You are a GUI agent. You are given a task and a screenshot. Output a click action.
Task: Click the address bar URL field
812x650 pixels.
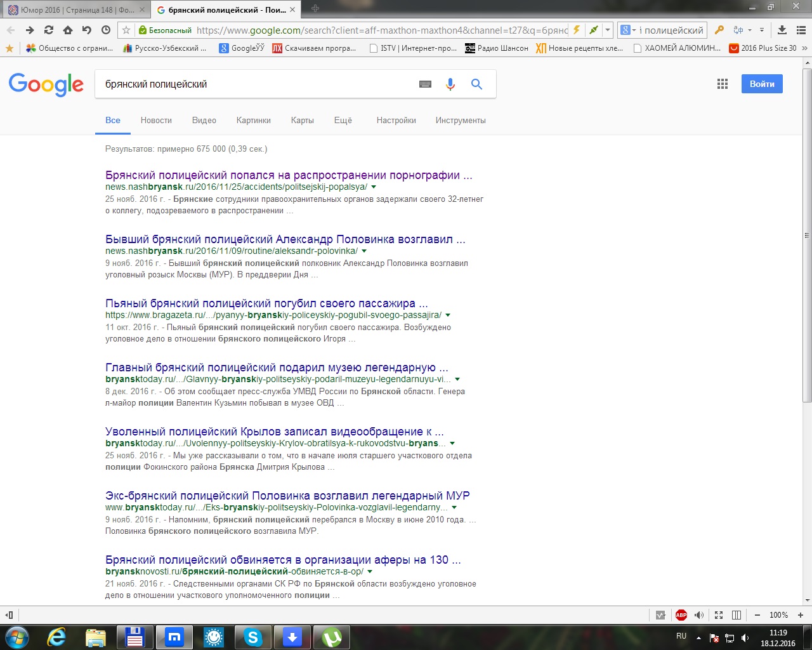click(382, 30)
